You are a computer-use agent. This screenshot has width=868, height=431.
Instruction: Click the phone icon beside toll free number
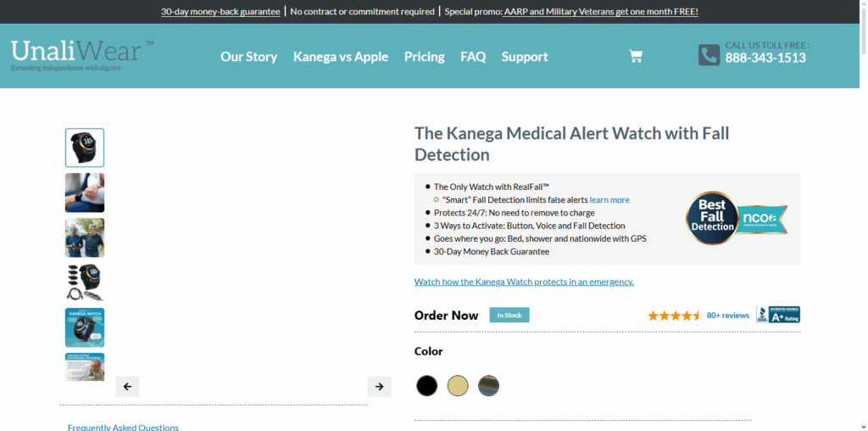[709, 55]
